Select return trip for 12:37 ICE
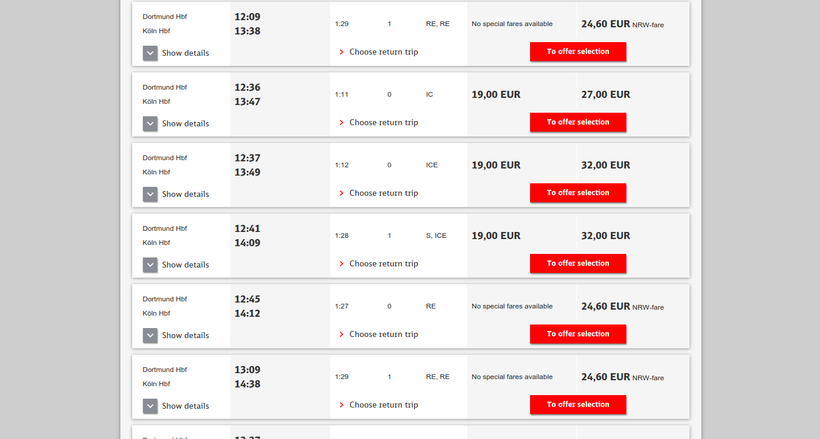Viewport: 820px width, 439px height. pos(383,193)
